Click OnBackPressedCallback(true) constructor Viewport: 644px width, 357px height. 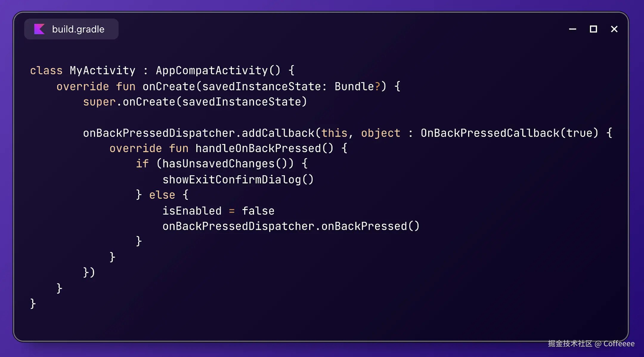click(510, 133)
